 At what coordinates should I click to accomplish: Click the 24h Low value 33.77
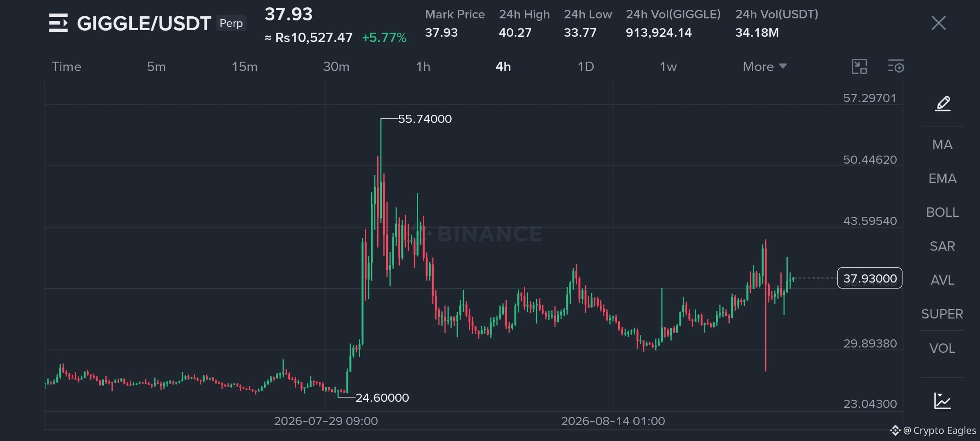pyautogui.click(x=580, y=33)
